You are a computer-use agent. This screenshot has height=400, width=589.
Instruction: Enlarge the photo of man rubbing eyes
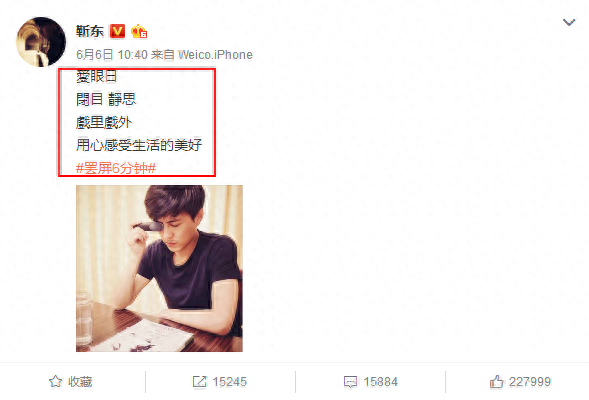coord(159,268)
